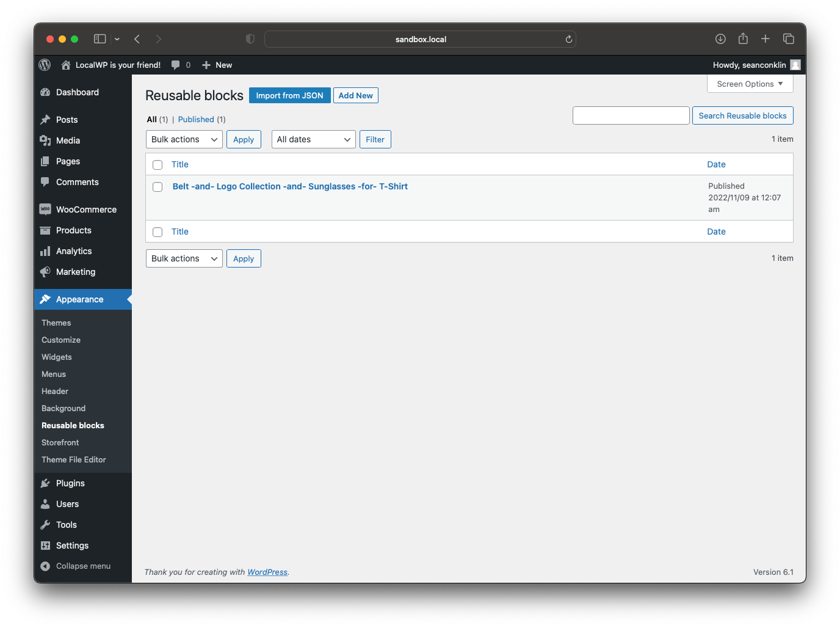Click the Users person icon
The width and height of the screenshot is (840, 628).
click(x=45, y=504)
